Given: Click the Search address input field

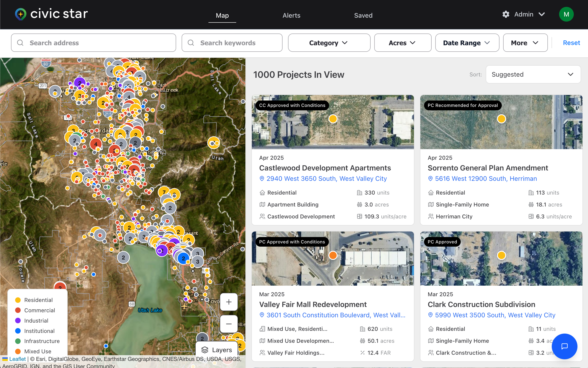Looking at the screenshot, I should point(93,43).
